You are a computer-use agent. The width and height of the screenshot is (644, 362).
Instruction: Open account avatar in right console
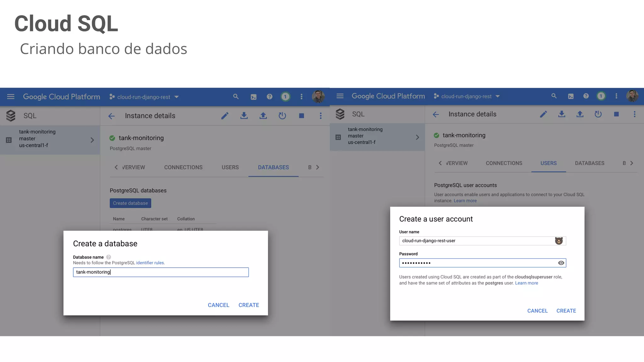(632, 96)
